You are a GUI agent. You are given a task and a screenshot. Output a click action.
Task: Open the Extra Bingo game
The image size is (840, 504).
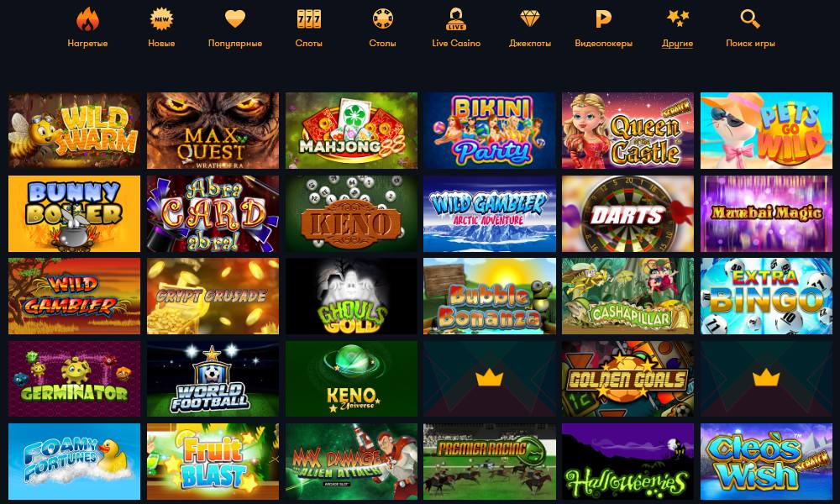tap(766, 297)
